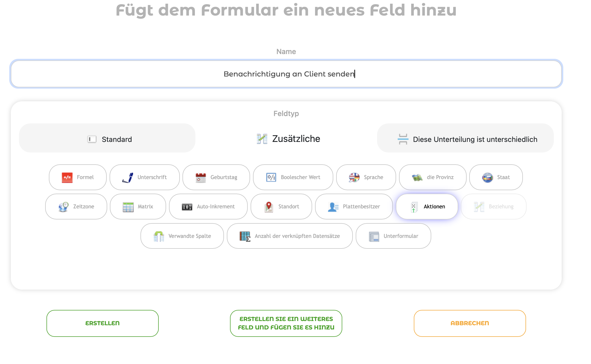Click the Beziehung icon
The height and width of the screenshot is (364, 591).
click(x=479, y=207)
